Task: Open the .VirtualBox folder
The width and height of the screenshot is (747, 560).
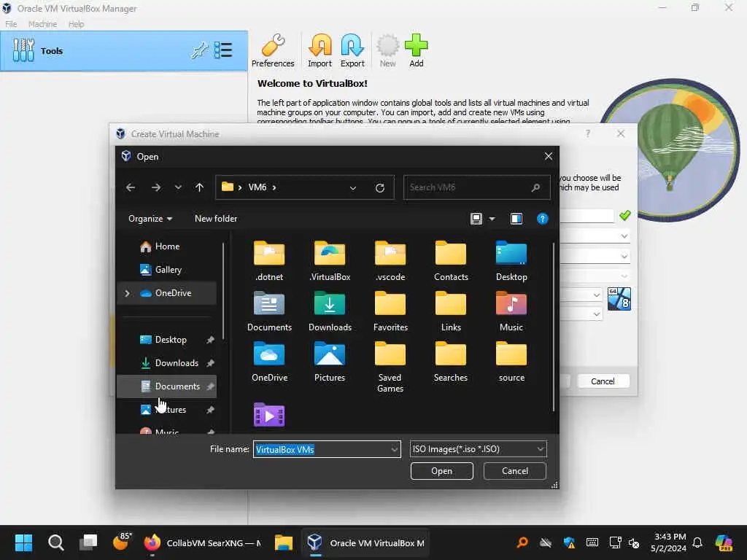Action: click(x=330, y=260)
